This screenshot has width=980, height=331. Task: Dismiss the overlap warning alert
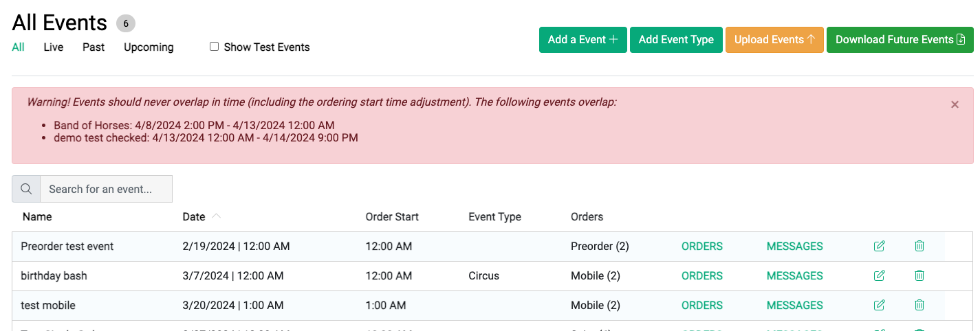[x=955, y=104]
